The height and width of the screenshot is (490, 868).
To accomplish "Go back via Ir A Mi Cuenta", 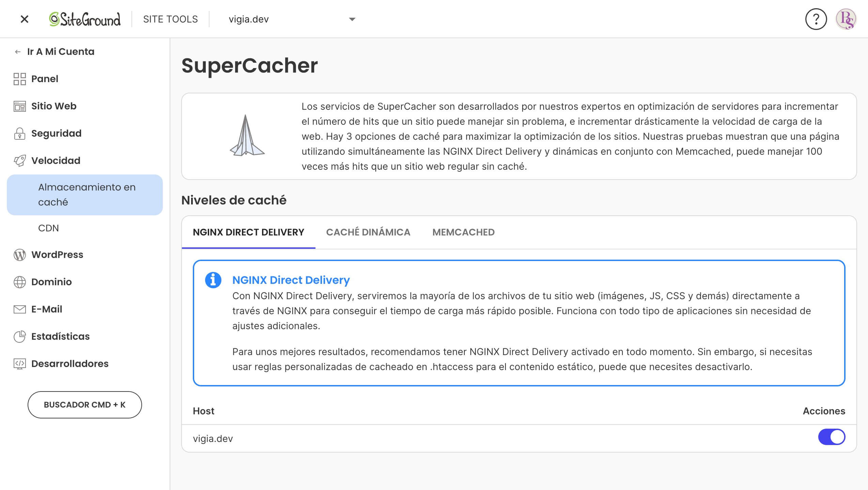I will [61, 51].
